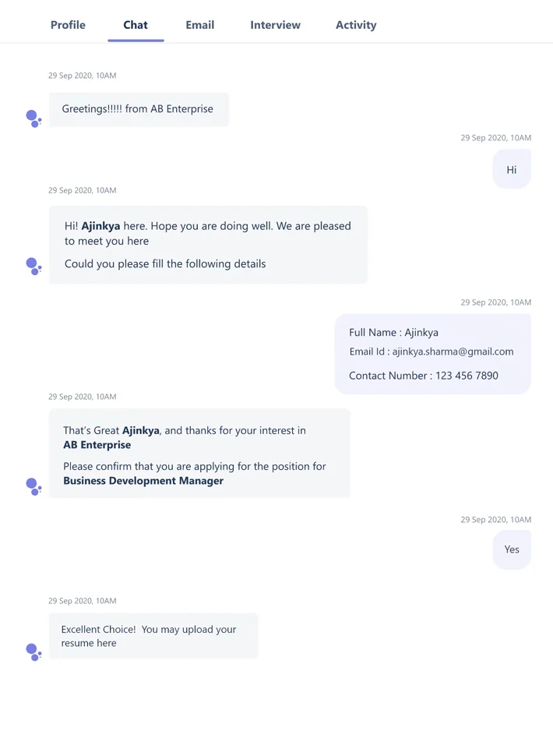
Task: Click the contact number 123 456 7890
Action: click(x=467, y=376)
